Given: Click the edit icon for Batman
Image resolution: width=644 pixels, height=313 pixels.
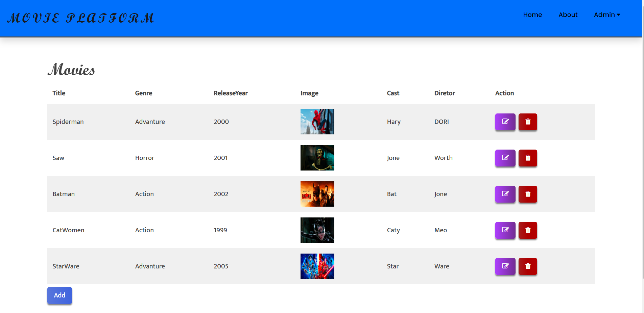Looking at the screenshot, I should pyautogui.click(x=505, y=194).
